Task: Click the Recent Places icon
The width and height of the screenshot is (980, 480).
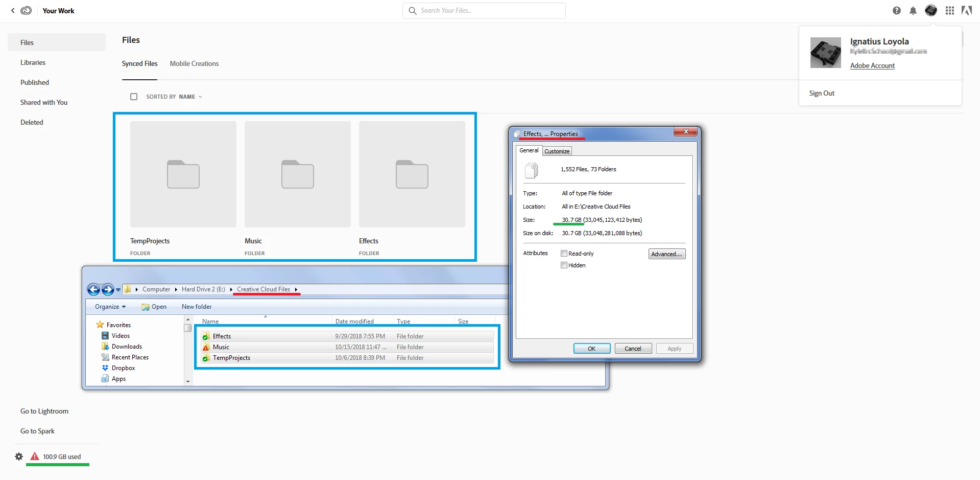Action: point(105,357)
